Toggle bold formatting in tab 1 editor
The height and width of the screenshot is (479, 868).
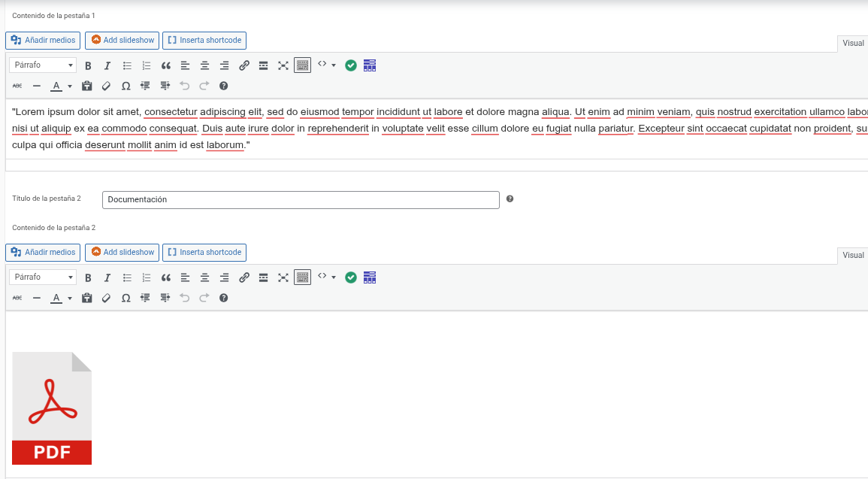click(88, 65)
